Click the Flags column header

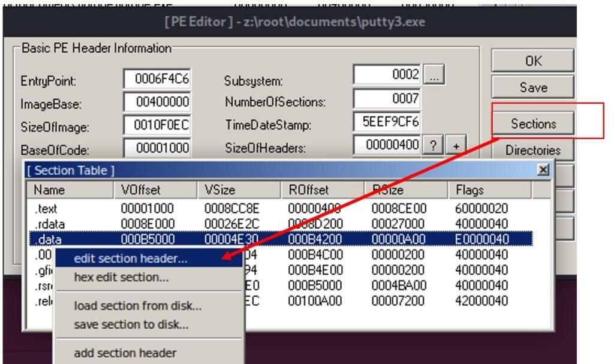point(490,190)
